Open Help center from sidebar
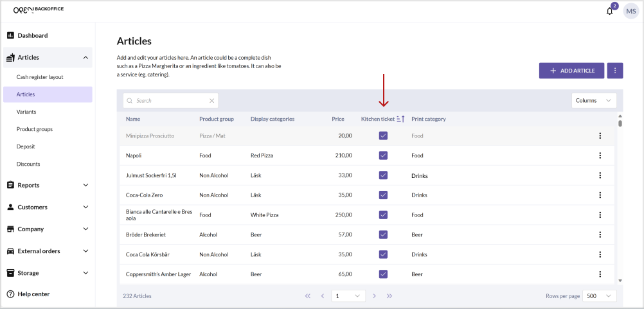The height and width of the screenshot is (309, 644). [33, 294]
